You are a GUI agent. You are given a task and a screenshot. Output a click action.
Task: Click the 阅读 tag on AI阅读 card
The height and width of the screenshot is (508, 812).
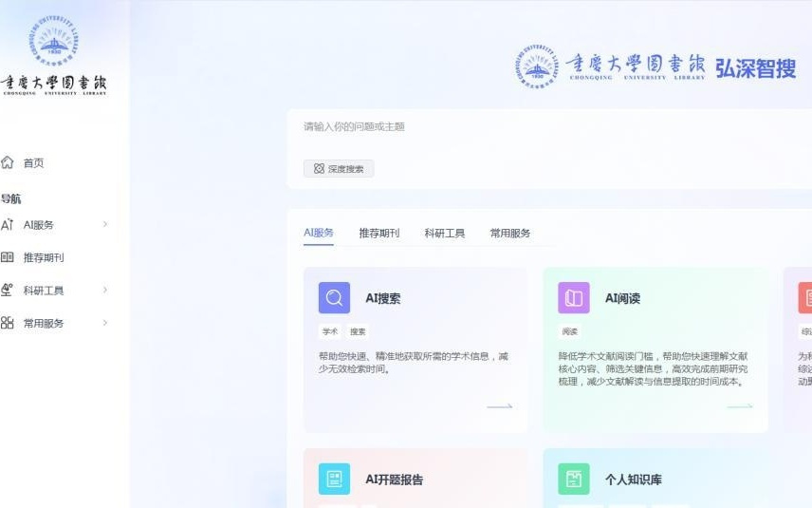point(570,331)
